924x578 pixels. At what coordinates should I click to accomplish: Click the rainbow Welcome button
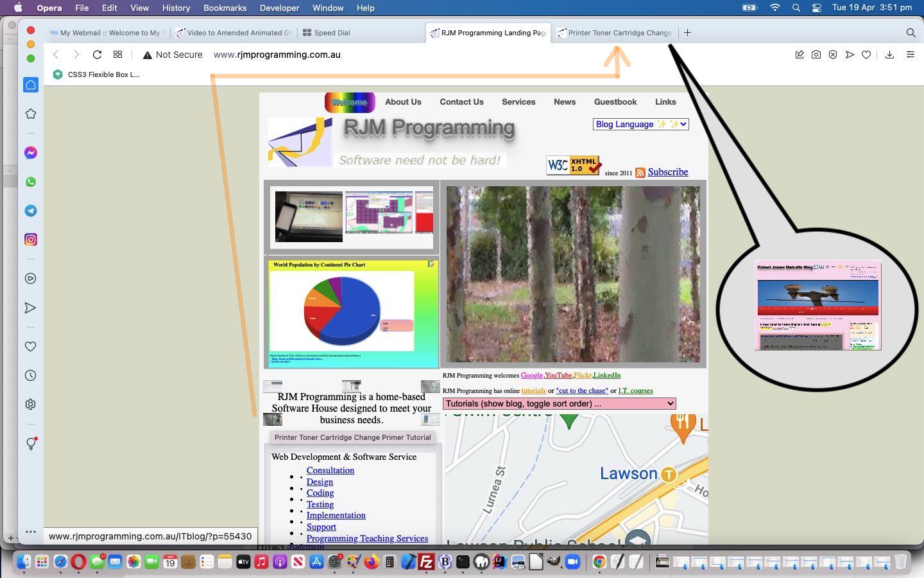click(x=350, y=102)
